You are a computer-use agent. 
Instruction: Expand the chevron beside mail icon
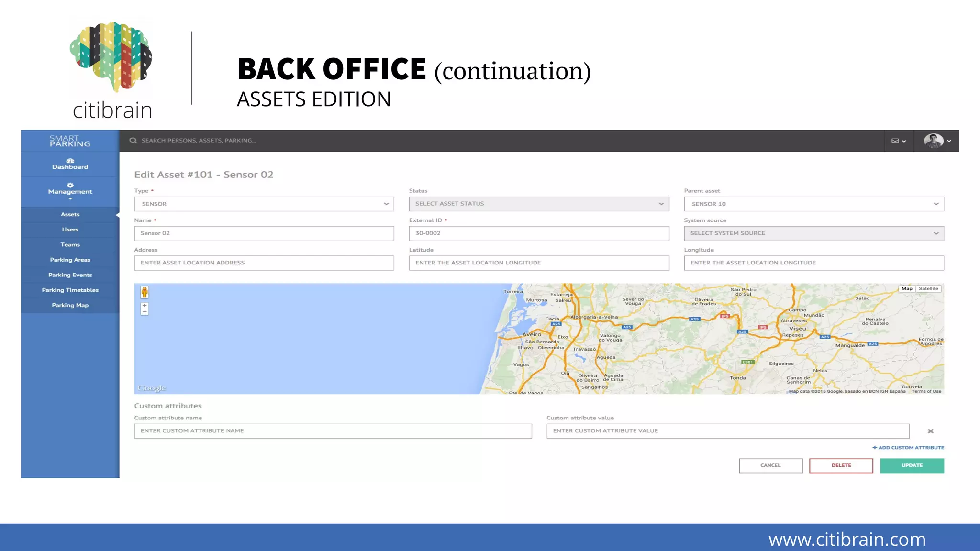click(904, 141)
